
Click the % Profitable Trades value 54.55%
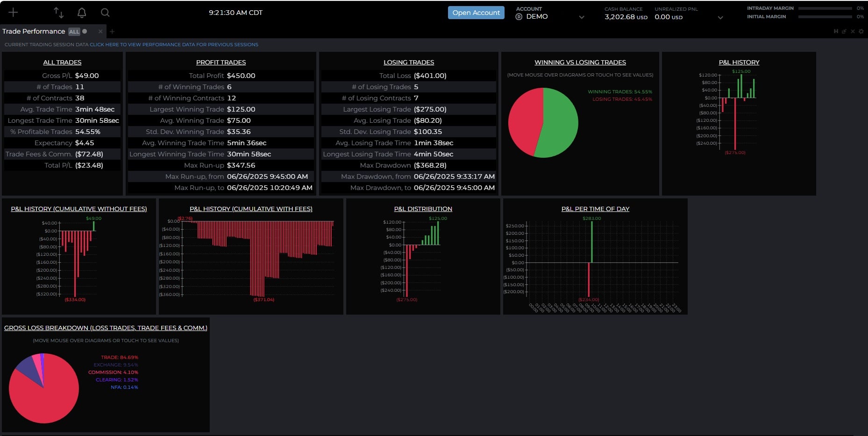(88, 132)
